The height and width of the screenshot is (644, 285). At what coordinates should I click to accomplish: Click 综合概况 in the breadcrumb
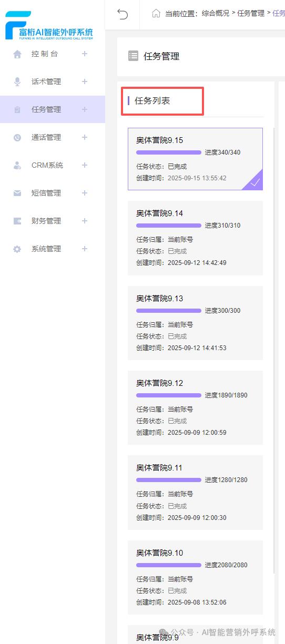tap(216, 14)
